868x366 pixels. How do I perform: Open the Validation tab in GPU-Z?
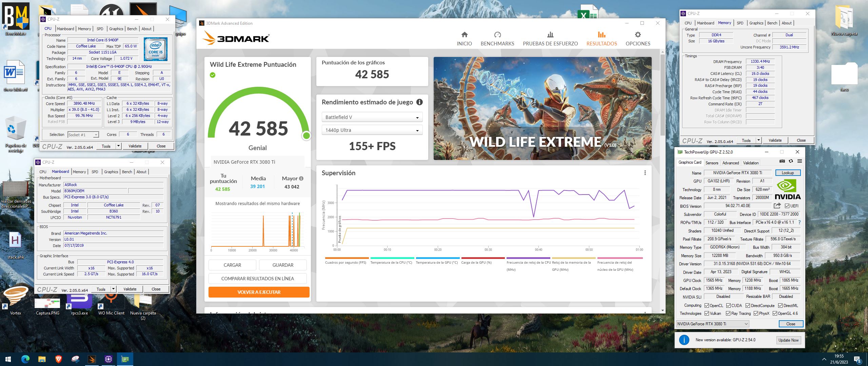[x=751, y=163]
